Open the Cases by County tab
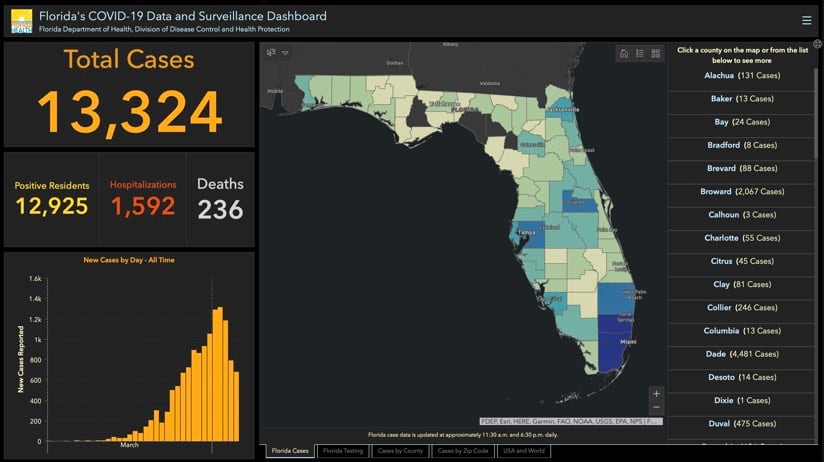This screenshot has width=824, height=462. (x=400, y=451)
